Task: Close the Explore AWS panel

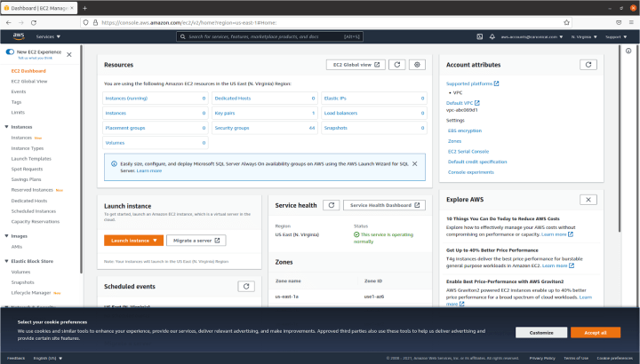Action: [x=588, y=200]
